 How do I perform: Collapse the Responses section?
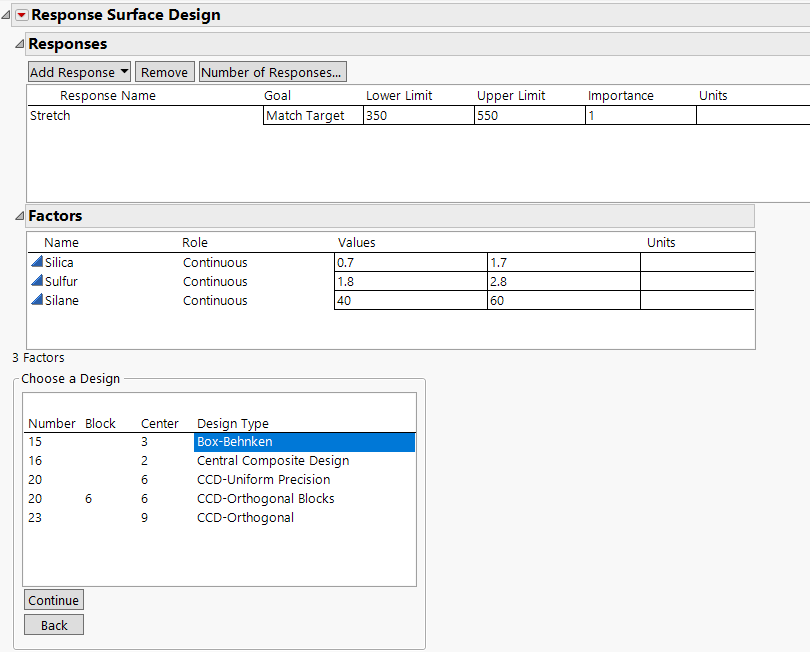coord(20,44)
